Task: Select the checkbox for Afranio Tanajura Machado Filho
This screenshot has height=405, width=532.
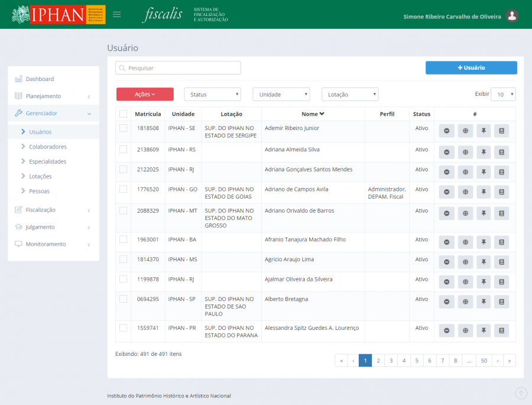Action: click(123, 239)
